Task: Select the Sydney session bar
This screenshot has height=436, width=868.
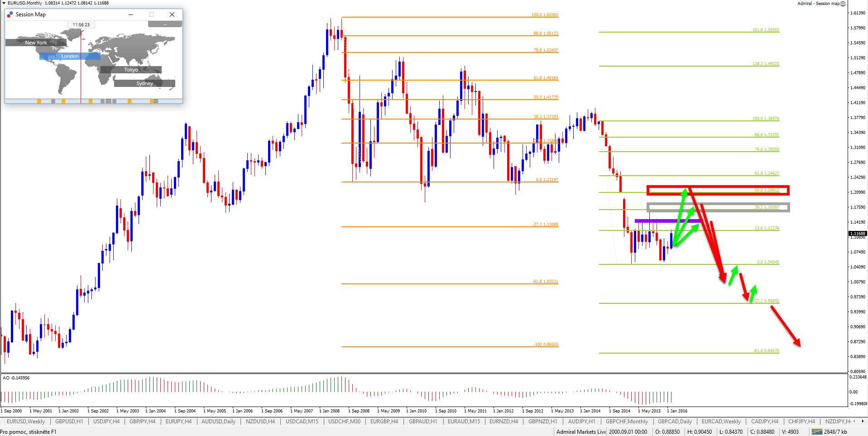Action: [x=144, y=83]
